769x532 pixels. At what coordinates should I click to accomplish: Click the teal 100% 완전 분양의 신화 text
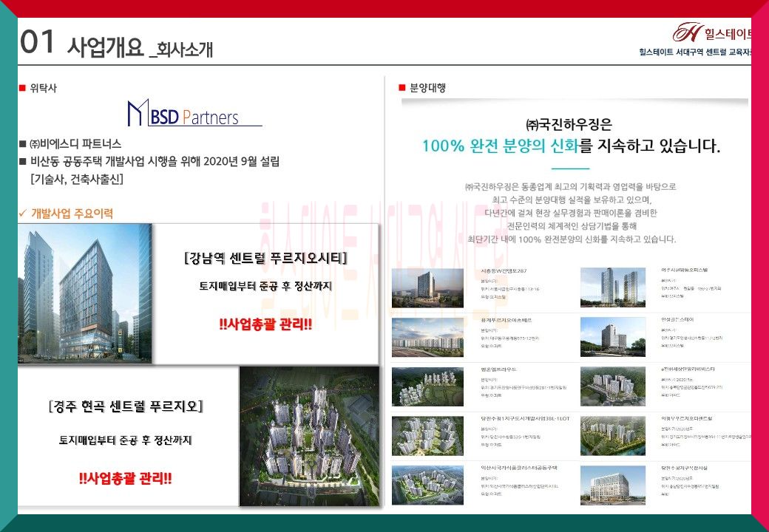tap(501, 146)
